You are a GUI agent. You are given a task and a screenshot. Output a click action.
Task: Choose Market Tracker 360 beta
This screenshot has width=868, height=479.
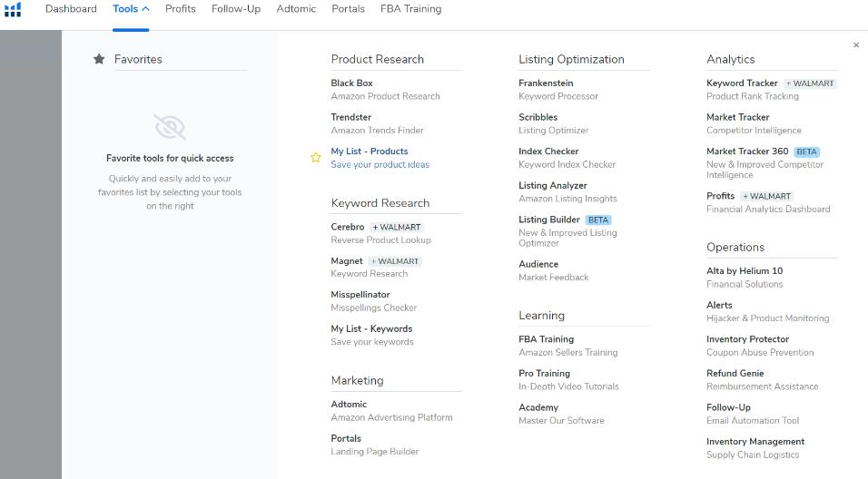pos(747,152)
